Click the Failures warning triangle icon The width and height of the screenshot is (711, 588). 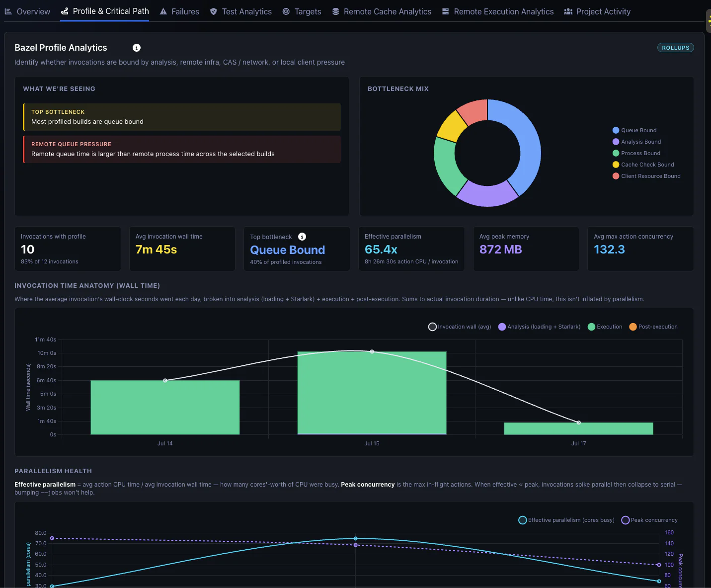tap(163, 11)
